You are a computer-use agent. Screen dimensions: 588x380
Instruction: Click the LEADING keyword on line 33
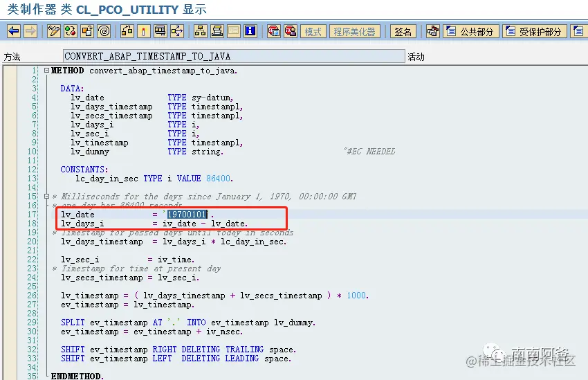pyautogui.click(x=242, y=359)
